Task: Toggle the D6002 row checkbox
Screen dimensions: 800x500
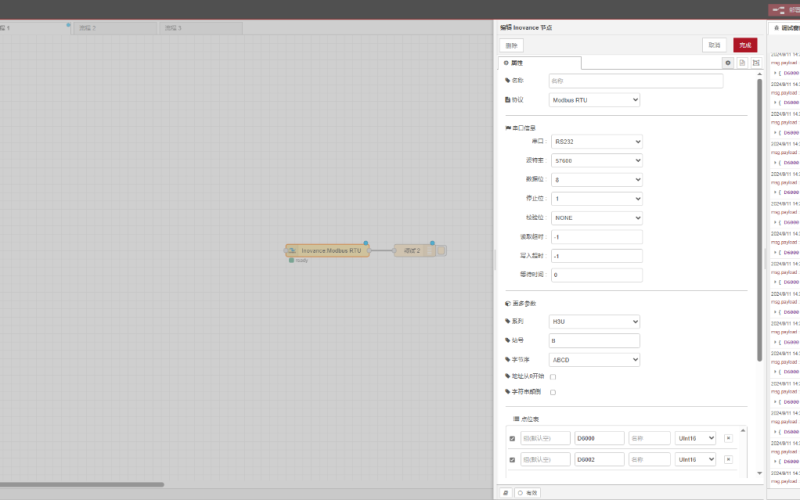Action: (x=513, y=459)
